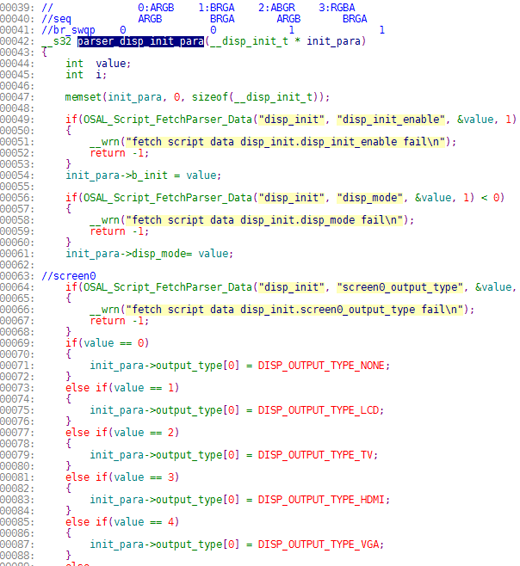
Task: Click the "disp_mode" string literal
Action: click(x=370, y=198)
